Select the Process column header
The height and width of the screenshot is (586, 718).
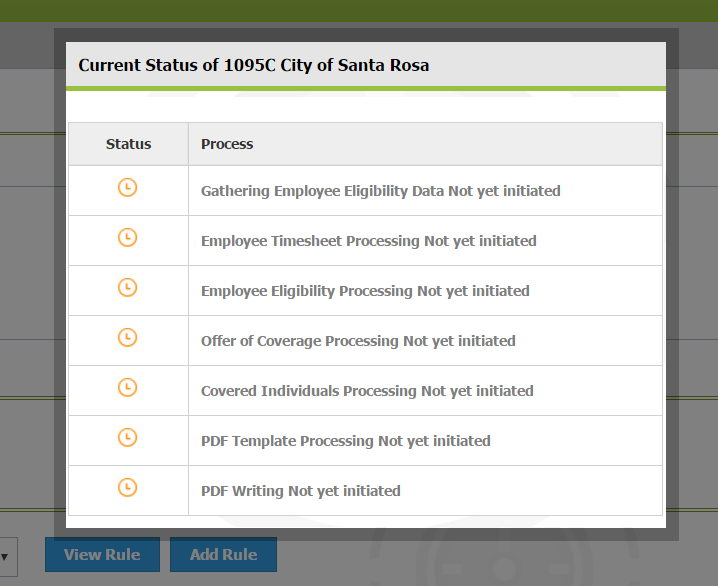[227, 144]
